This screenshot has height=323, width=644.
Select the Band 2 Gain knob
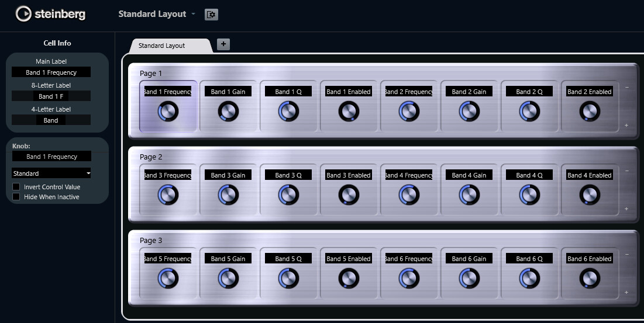click(469, 112)
